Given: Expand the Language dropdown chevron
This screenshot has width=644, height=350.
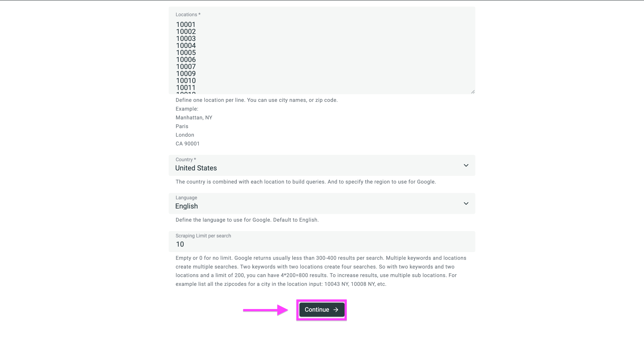Looking at the screenshot, I should tap(466, 203).
